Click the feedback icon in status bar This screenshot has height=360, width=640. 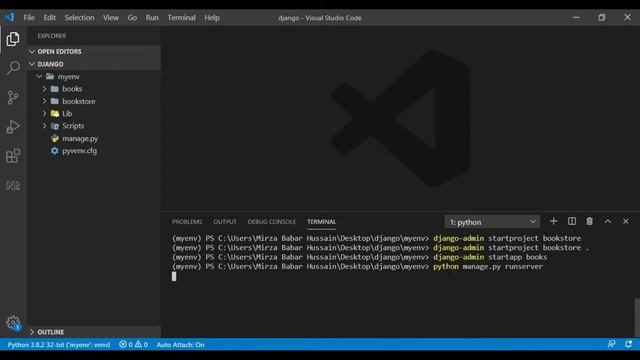(611, 344)
